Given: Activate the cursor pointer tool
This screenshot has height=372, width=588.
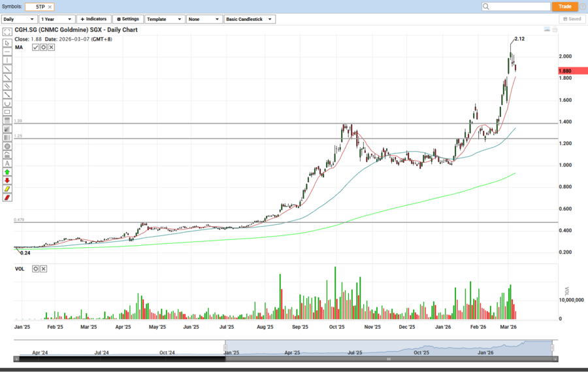Looking at the screenshot, I should pyautogui.click(x=7, y=43).
